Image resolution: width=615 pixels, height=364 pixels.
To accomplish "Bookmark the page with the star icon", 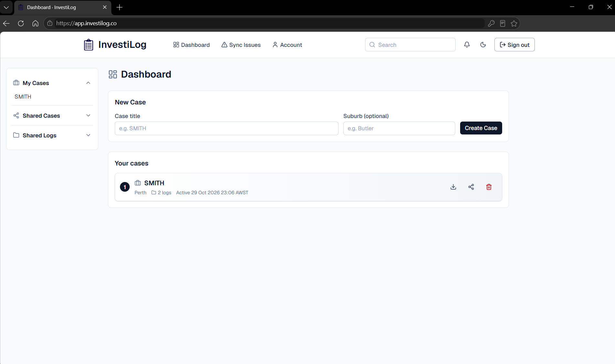I will pyautogui.click(x=514, y=23).
